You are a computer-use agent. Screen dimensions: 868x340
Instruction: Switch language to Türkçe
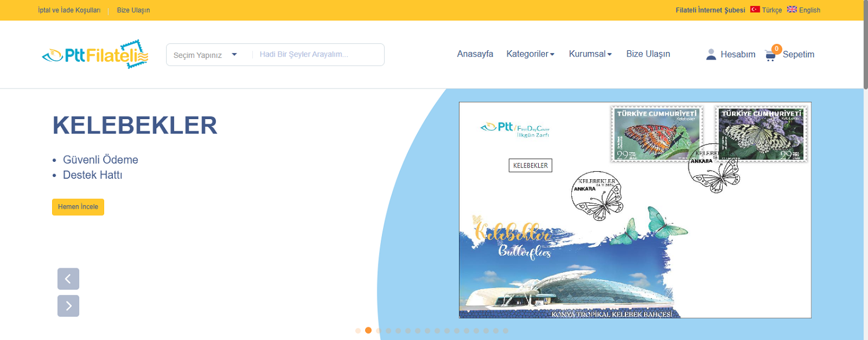pyautogui.click(x=772, y=10)
